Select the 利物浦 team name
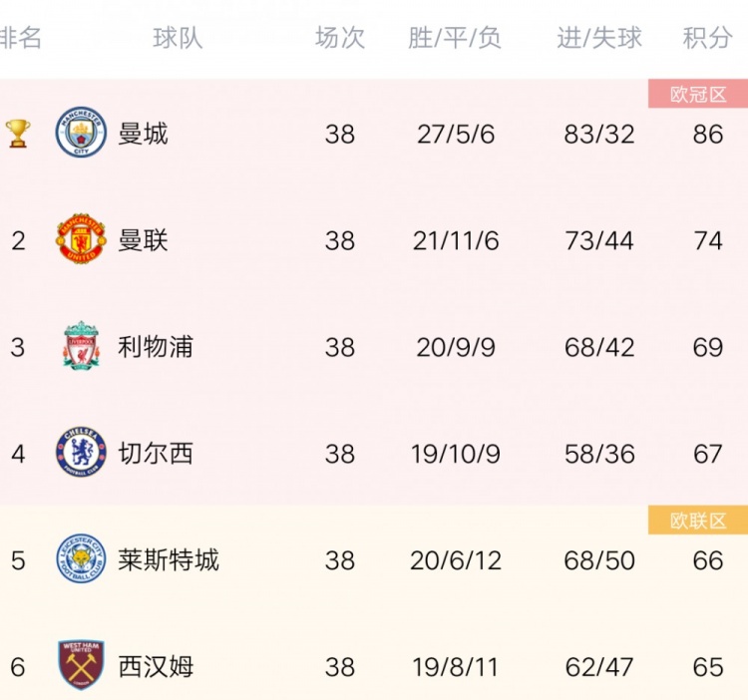748x700 pixels. (x=156, y=347)
